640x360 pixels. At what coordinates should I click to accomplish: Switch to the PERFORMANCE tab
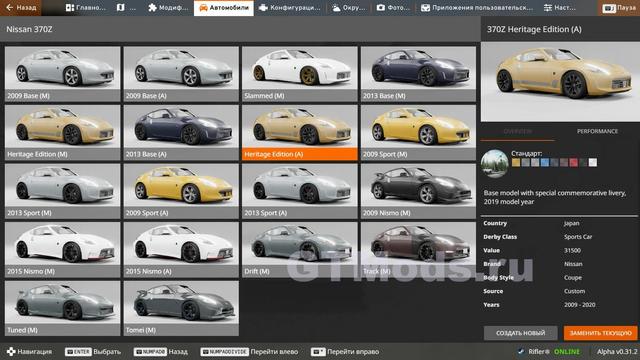[x=597, y=131]
